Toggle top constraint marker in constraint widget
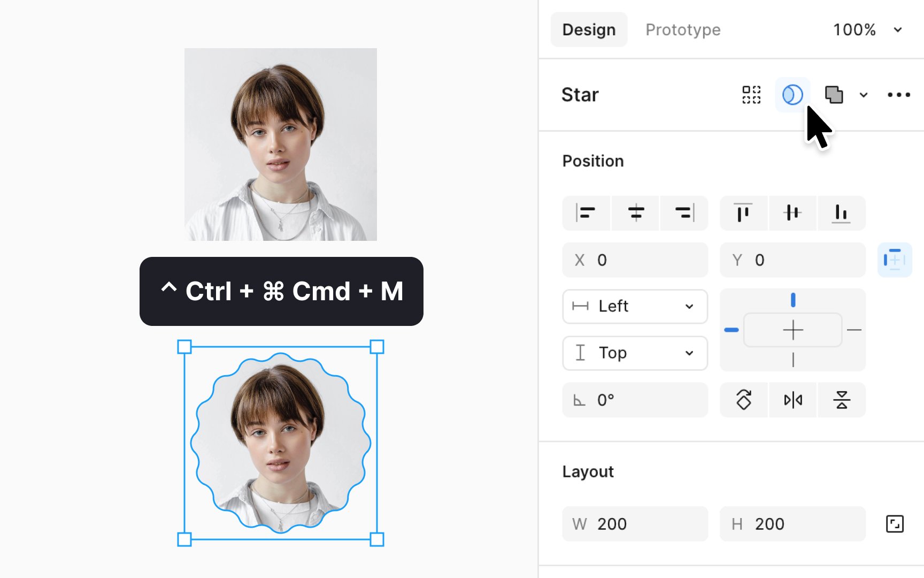 tap(793, 300)
